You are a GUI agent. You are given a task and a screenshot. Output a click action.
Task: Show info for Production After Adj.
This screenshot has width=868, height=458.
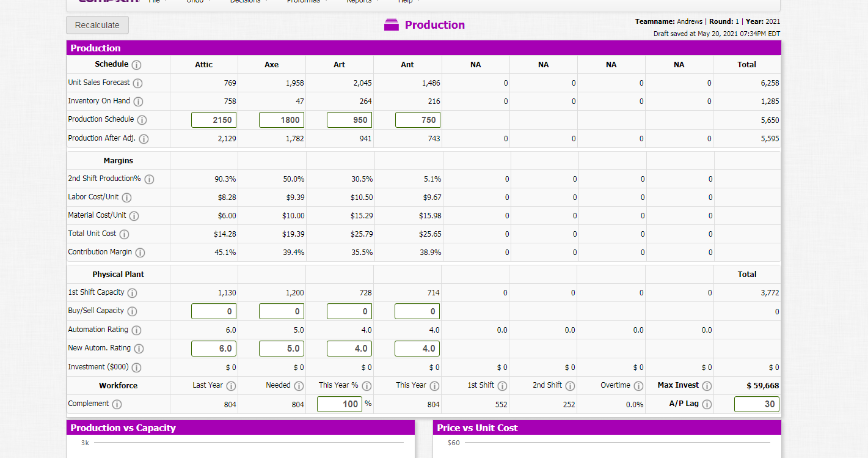tap(144, 139)
